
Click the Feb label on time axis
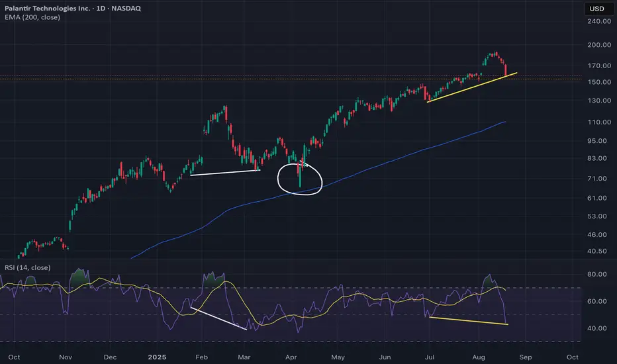tap(201, 357)
